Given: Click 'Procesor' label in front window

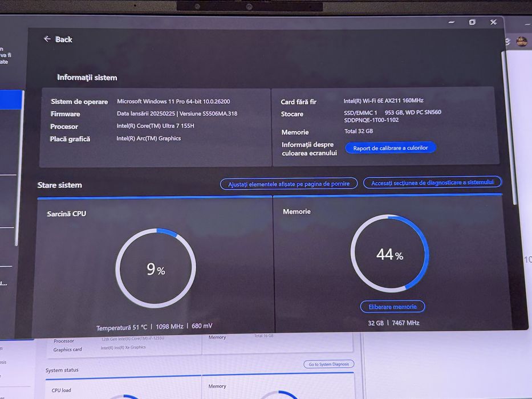Looking at the screenshot, I should click(64, 127).
